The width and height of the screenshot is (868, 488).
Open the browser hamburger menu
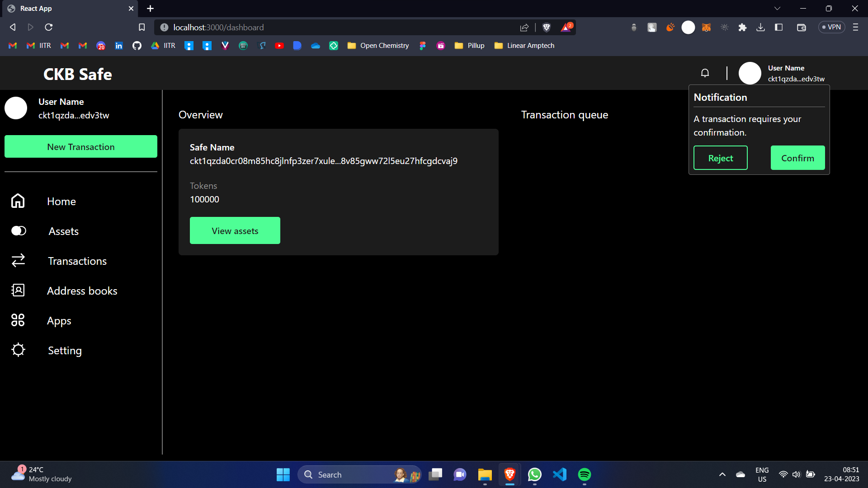pos(855,28)
